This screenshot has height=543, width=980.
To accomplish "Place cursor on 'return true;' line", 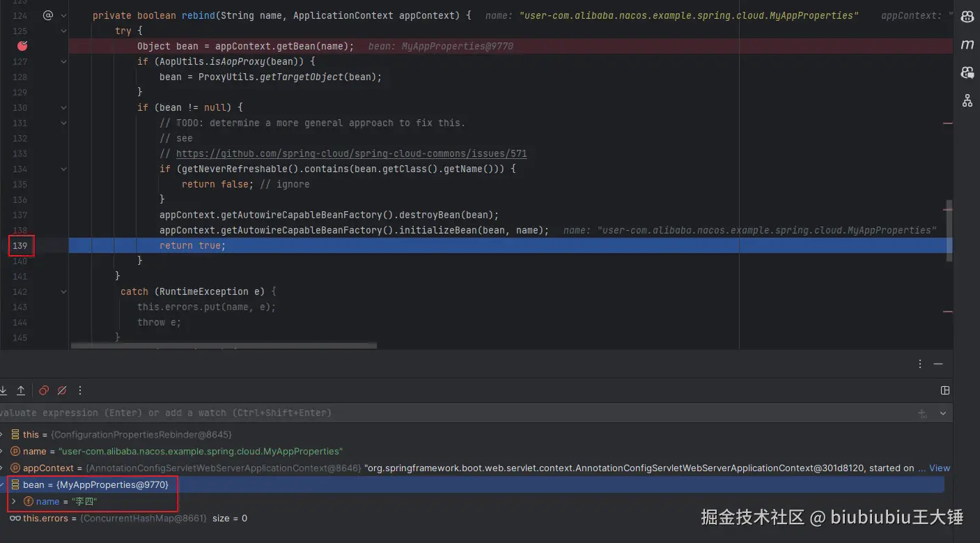I will click(x=193, y=245).
